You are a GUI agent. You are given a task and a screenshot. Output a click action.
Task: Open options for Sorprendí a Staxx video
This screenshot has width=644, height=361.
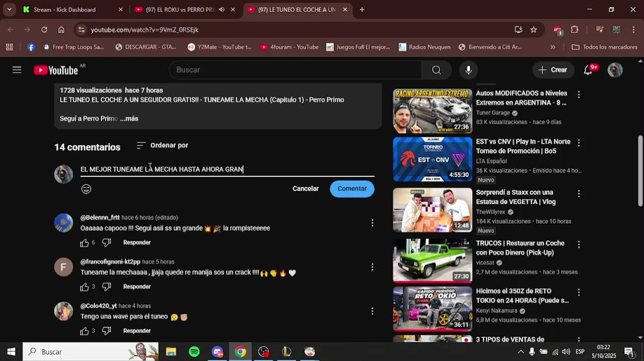pos(579,194)
